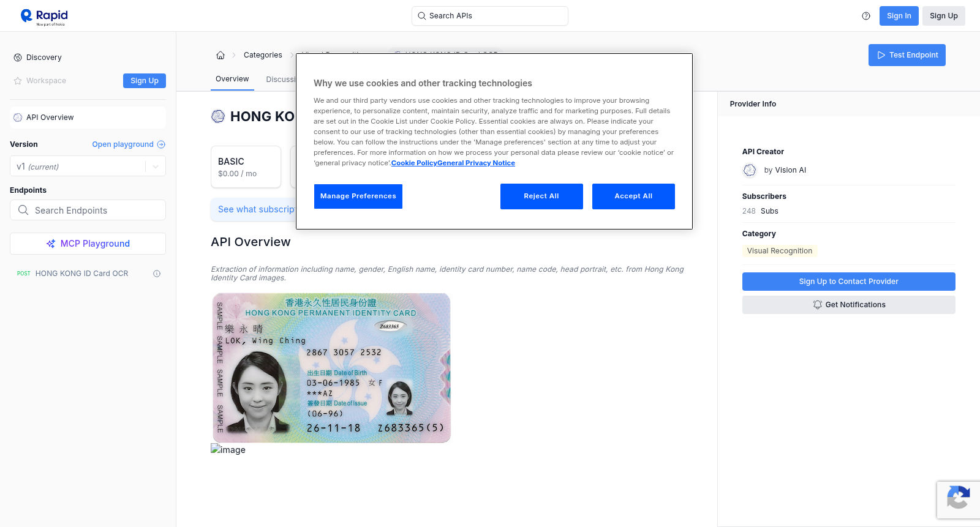Click the Open playground arrow icon
The height and width of the screenshot is (527, 980).
pyautogui.click(x=161, y=144)
